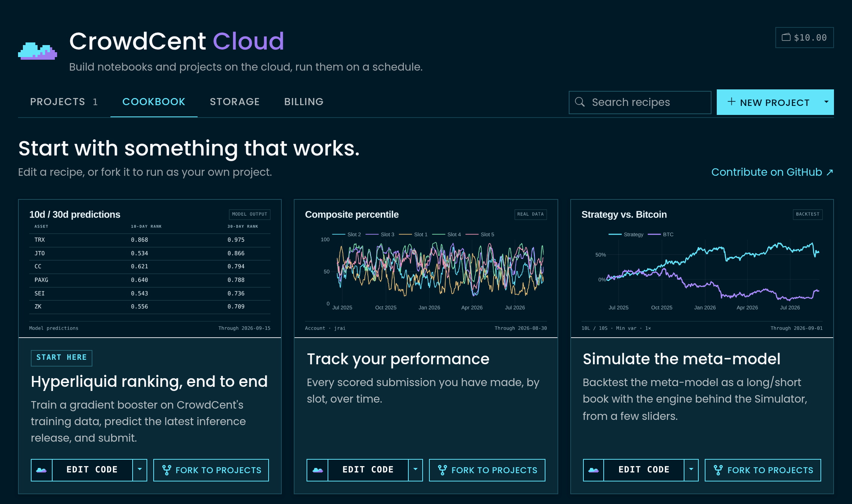Toggle the Strategy legend entry
The height and width of the screenshot is (504, 852).
pos(626,234)
